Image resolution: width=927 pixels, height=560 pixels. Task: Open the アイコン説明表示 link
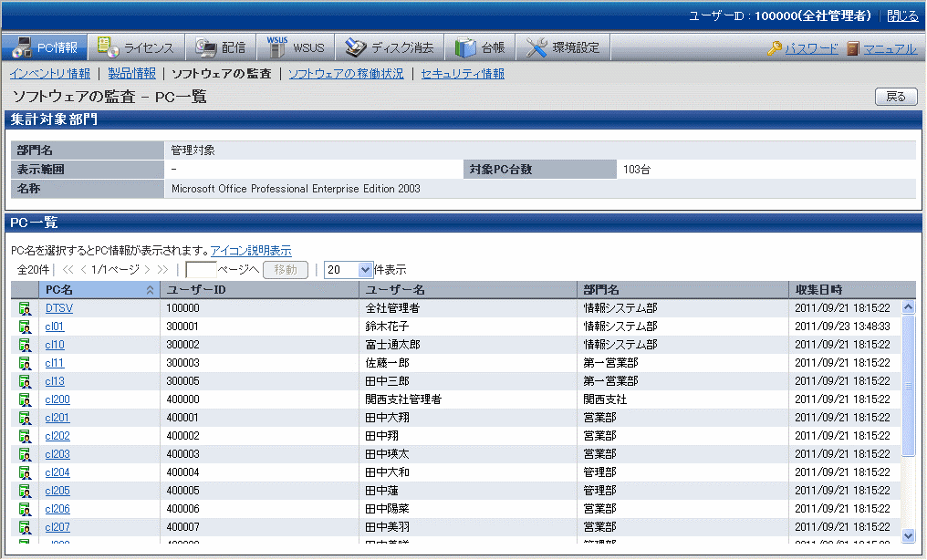[x=251, y=251]
